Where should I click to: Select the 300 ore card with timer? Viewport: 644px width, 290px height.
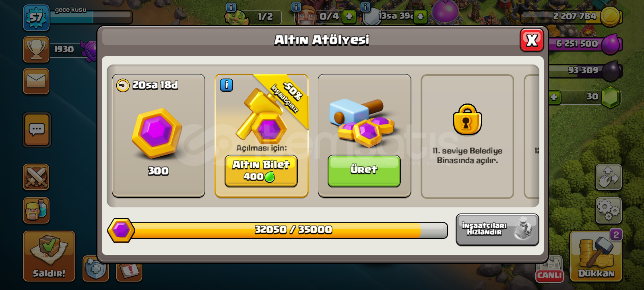[x=159, y=136]
